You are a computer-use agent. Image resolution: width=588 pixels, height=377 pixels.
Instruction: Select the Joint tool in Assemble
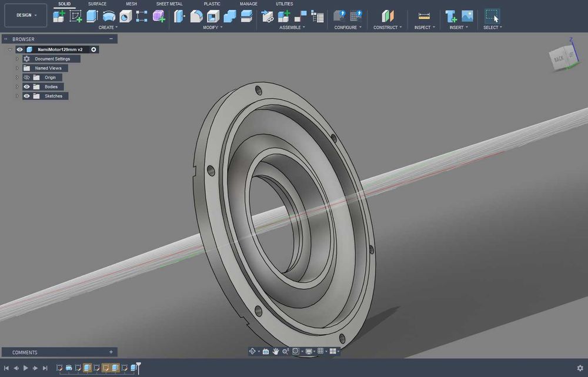300,16
